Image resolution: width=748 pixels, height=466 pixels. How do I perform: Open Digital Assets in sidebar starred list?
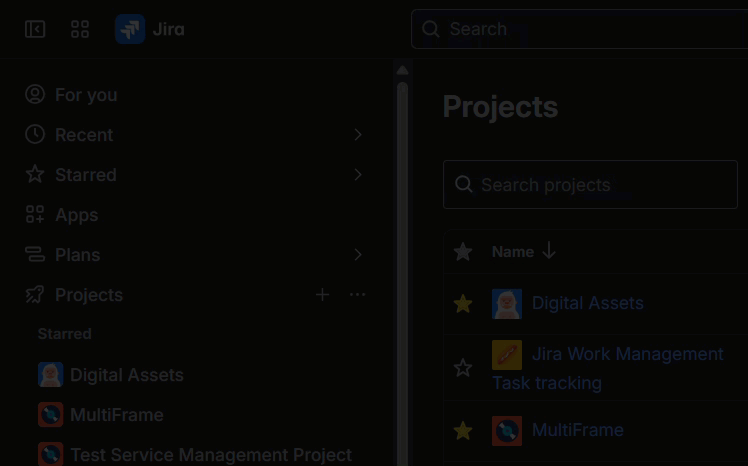coord(127,375)
